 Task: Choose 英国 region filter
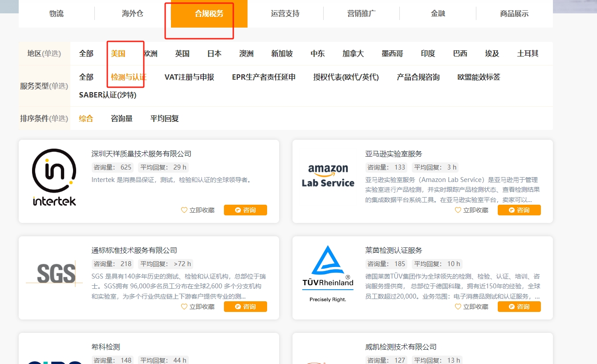coord(183,53)
